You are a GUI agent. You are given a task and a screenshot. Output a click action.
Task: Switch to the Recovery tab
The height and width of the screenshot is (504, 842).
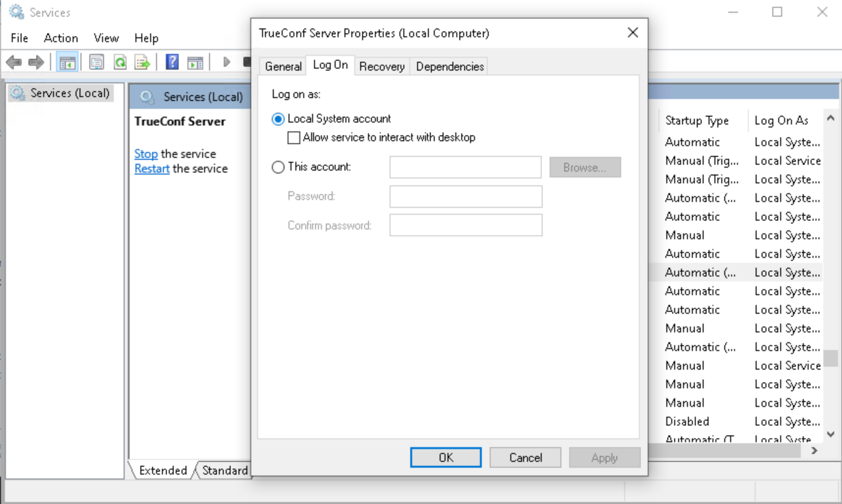[382, 67]
